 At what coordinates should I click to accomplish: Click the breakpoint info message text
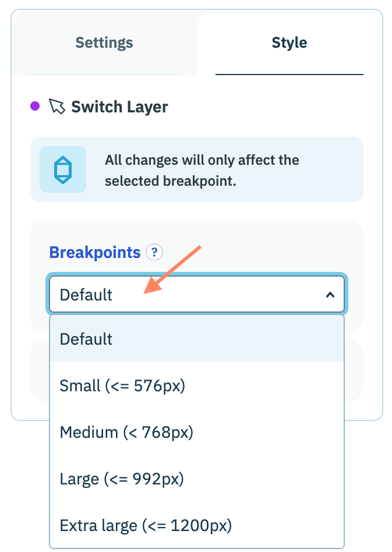tap(202, 170)
